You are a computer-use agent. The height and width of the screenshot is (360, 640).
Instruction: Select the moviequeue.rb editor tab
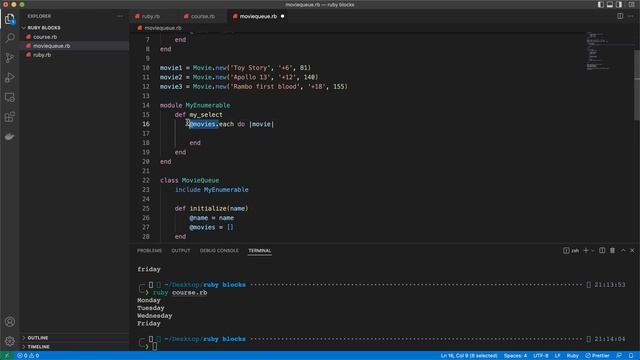[258, 16]
